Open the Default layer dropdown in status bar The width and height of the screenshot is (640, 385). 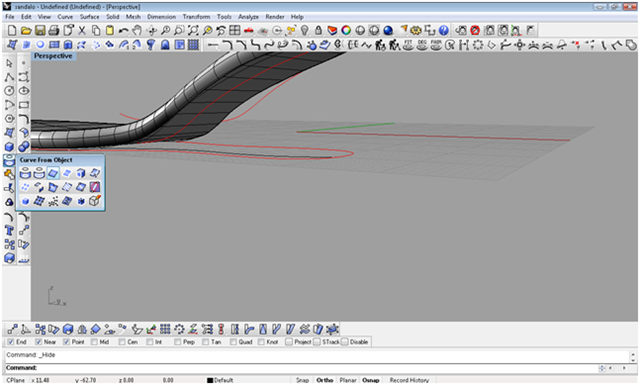[x=220, y=380]
